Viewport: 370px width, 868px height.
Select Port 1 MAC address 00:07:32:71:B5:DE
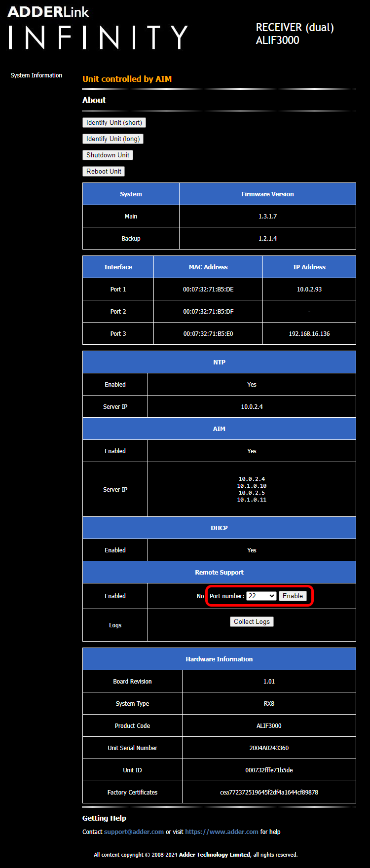click(208, 289)
